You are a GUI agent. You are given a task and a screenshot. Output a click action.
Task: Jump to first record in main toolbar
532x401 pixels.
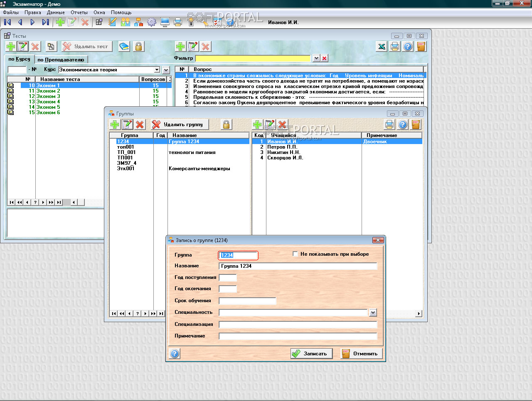7,22
